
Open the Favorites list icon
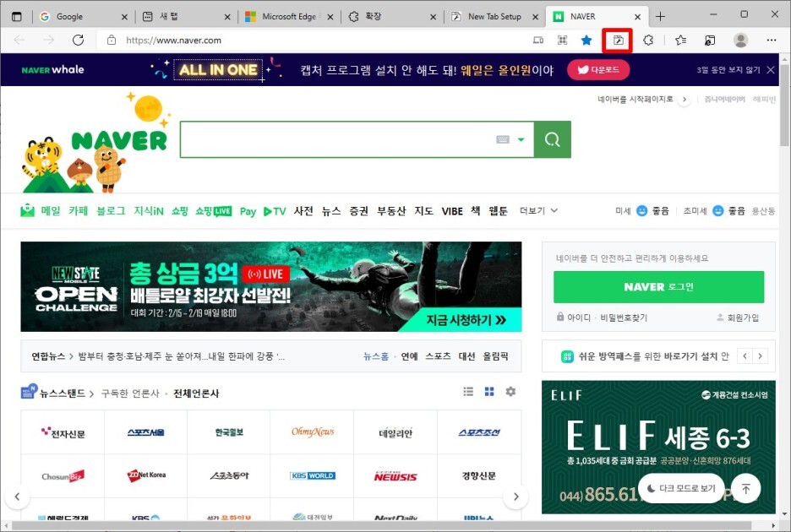click(x=680, y=40)
